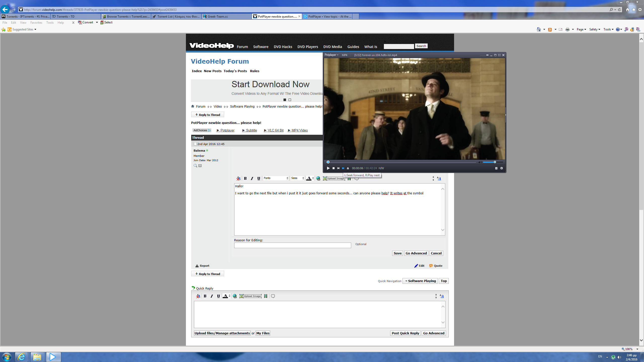Click Upload Image in edit post toolbar
This screenshot has height=362, width=644.
334,178
